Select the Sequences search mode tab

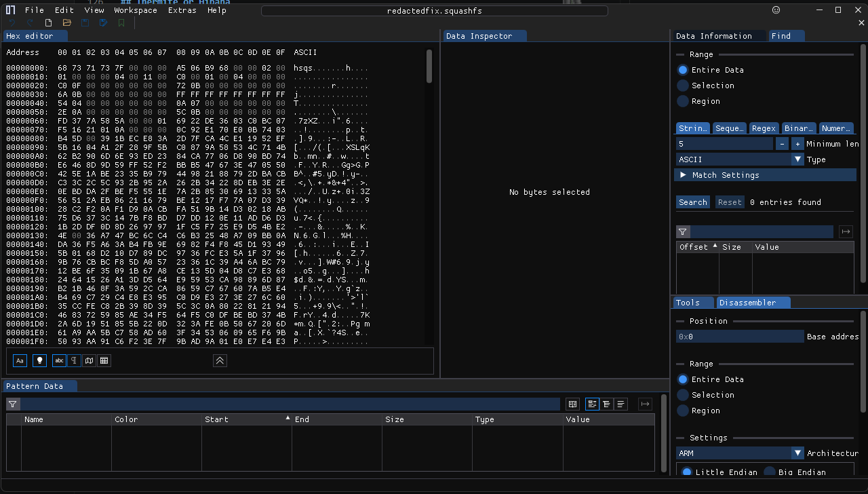click(x=730, y=128)
